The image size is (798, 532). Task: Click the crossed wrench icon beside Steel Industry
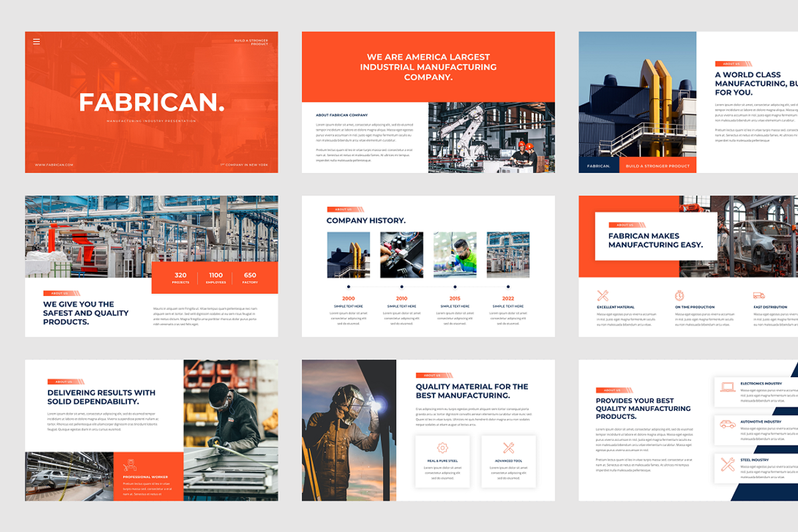tap(728, 464)
